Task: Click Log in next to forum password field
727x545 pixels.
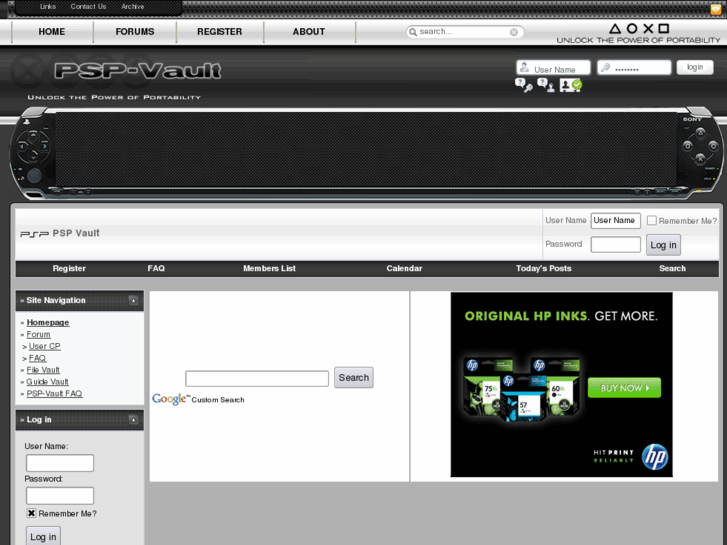Action: (663, 245)
